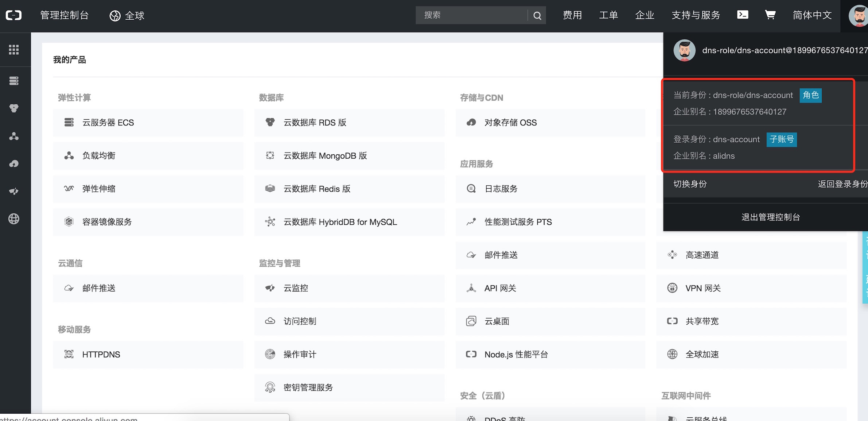This screenshot has width=868, height=421.
Task: Open 云数据库 RDS 版
Action: click(x=349, y=123)
